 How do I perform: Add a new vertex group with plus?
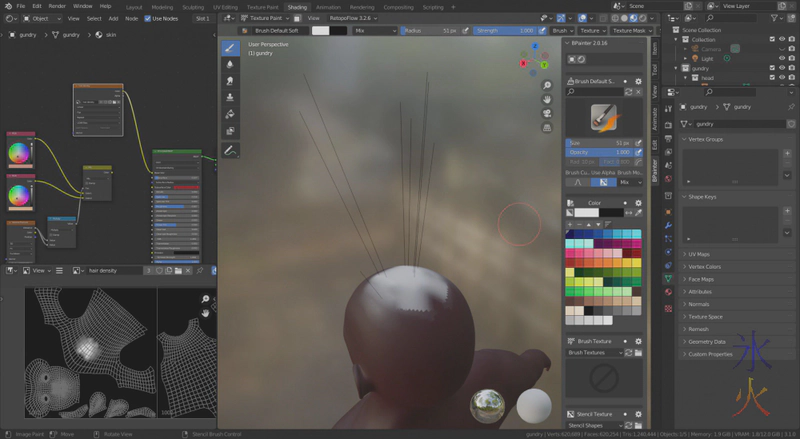point(787,153)
